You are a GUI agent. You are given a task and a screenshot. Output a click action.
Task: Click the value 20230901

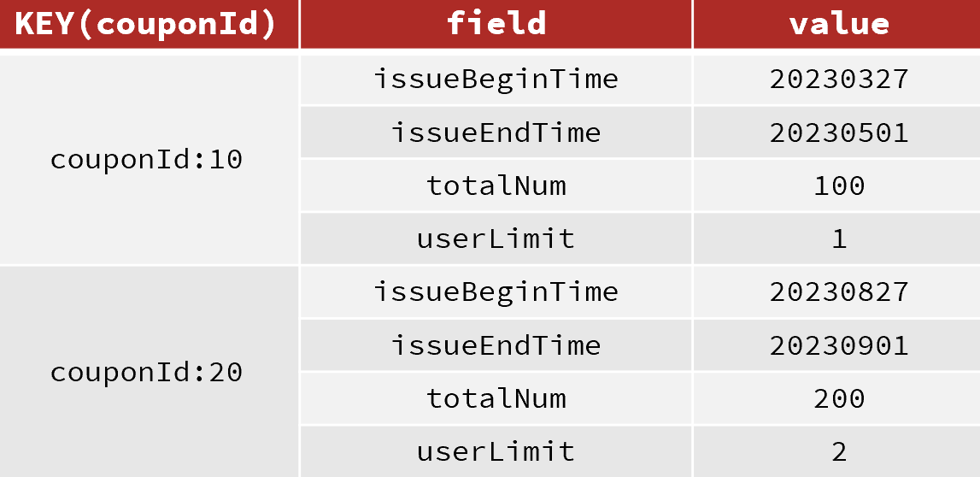(839, 345)
